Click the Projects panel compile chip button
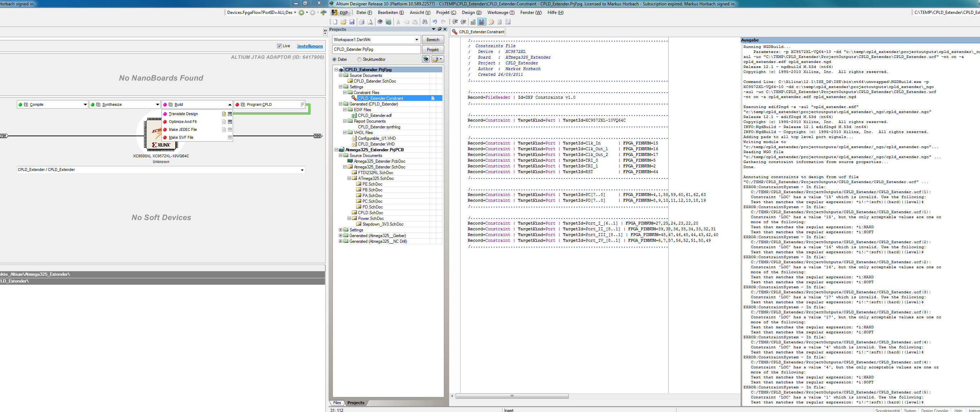The width and height of the screenshot is (980, 412). pyautogui.click(x=426, y=59)
